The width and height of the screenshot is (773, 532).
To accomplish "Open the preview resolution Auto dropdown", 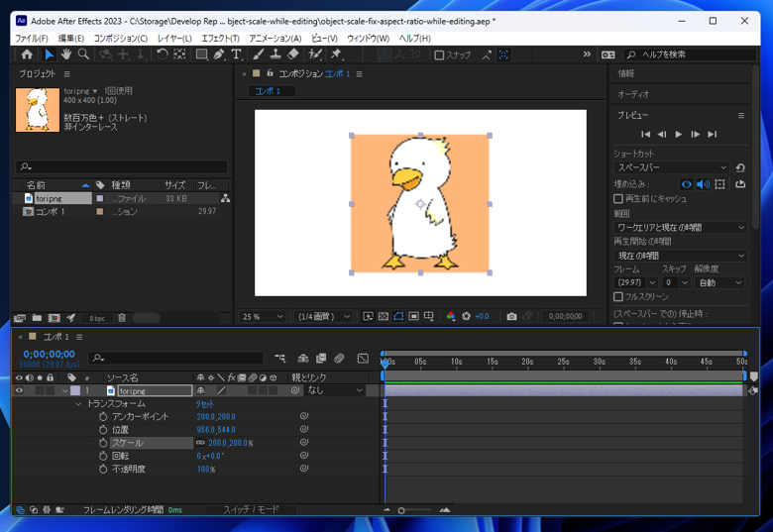I will (719, 282).
